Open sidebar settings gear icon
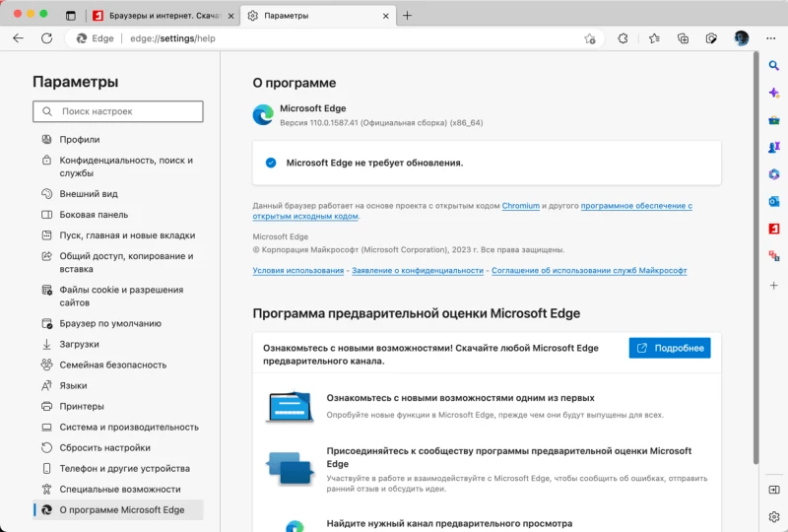788x532 pixels. point(774,516)
